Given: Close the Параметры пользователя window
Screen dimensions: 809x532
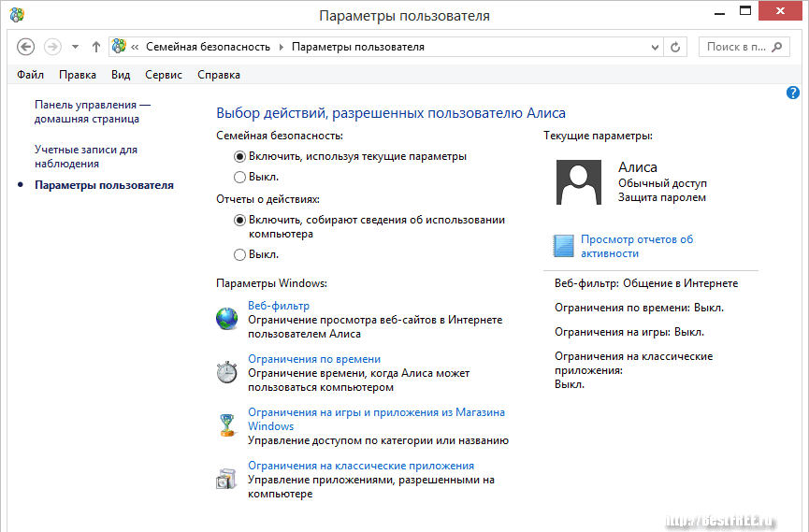Looking at the screenshot, I should tap(780, 11).
